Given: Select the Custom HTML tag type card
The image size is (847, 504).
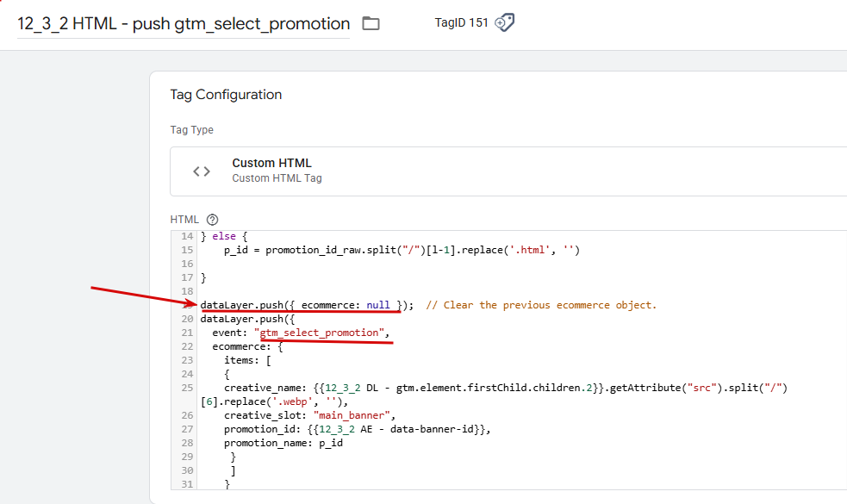Looking at the screenshot, I should pos(508,171).
